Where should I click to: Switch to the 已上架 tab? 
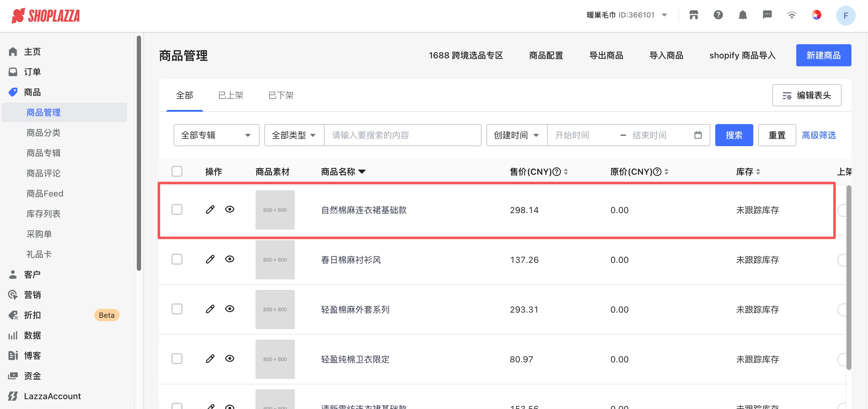231,95
